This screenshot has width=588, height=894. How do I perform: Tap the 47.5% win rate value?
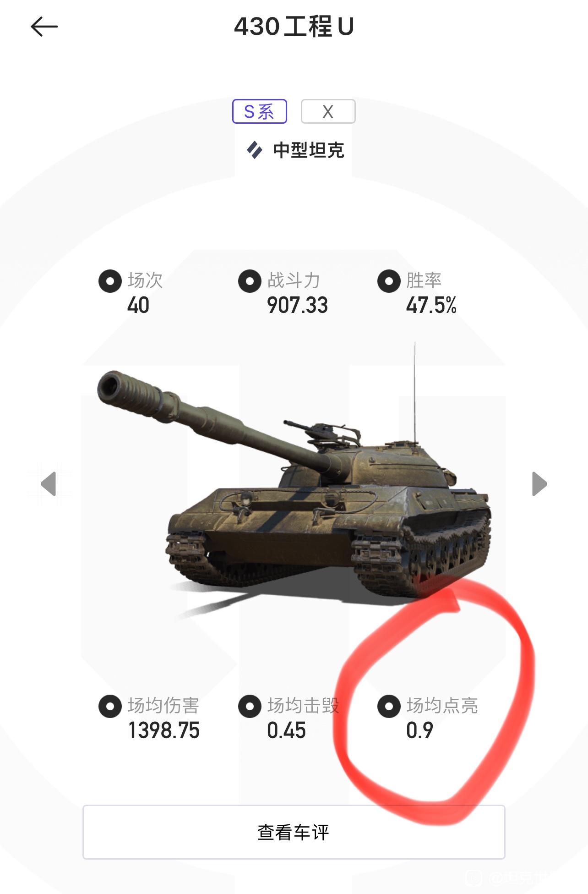(431, 305)
